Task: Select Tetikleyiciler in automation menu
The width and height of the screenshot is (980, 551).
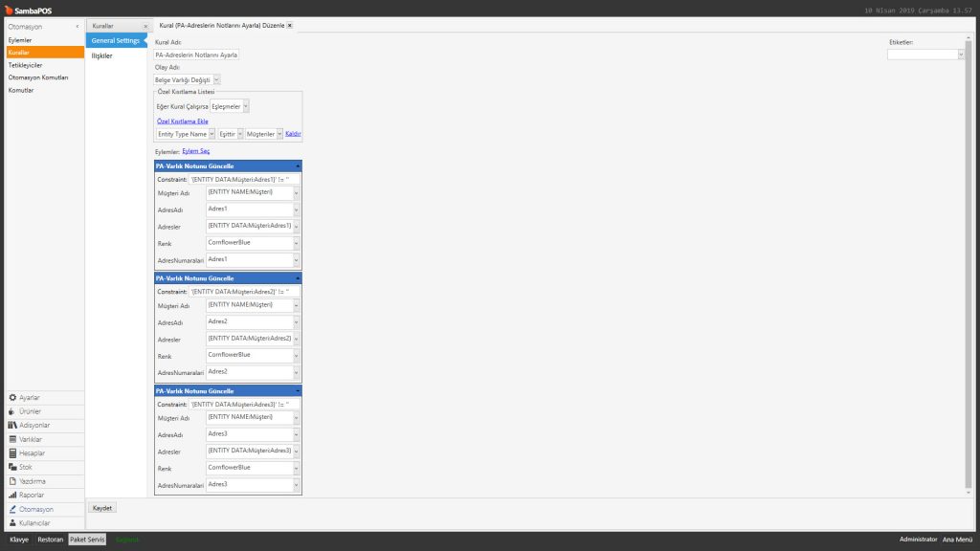Action: point(27,65)
